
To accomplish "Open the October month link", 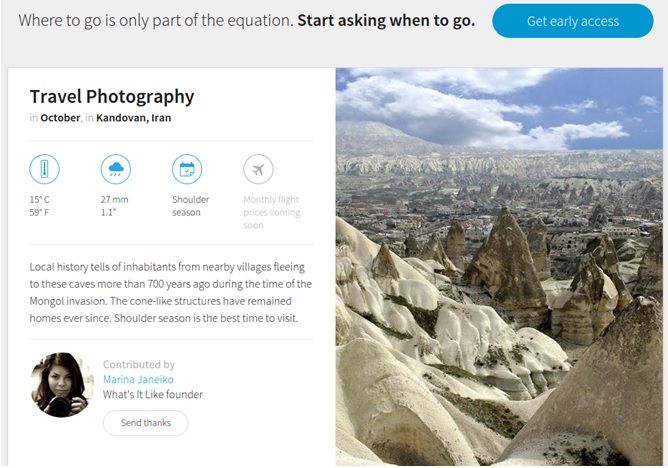I will (x=60, y=117).
